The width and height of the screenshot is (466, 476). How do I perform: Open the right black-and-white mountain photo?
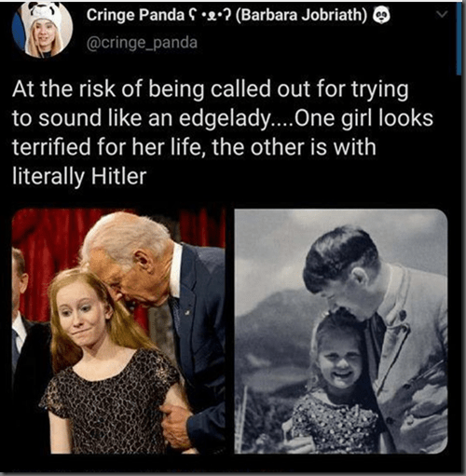pyautogui.click(x=341, y=332)
